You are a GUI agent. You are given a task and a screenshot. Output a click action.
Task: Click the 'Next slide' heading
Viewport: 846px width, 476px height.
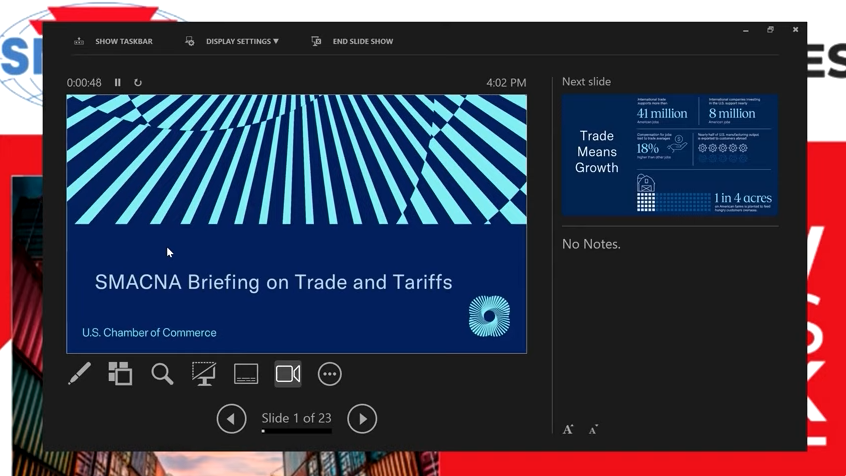click(586, 81)
